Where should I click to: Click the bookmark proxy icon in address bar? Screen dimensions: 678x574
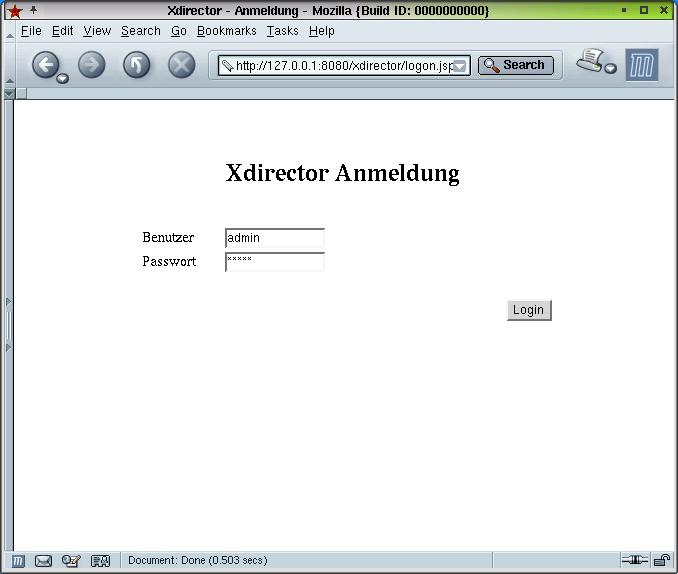pyautogui.click(x=227, y=66)
